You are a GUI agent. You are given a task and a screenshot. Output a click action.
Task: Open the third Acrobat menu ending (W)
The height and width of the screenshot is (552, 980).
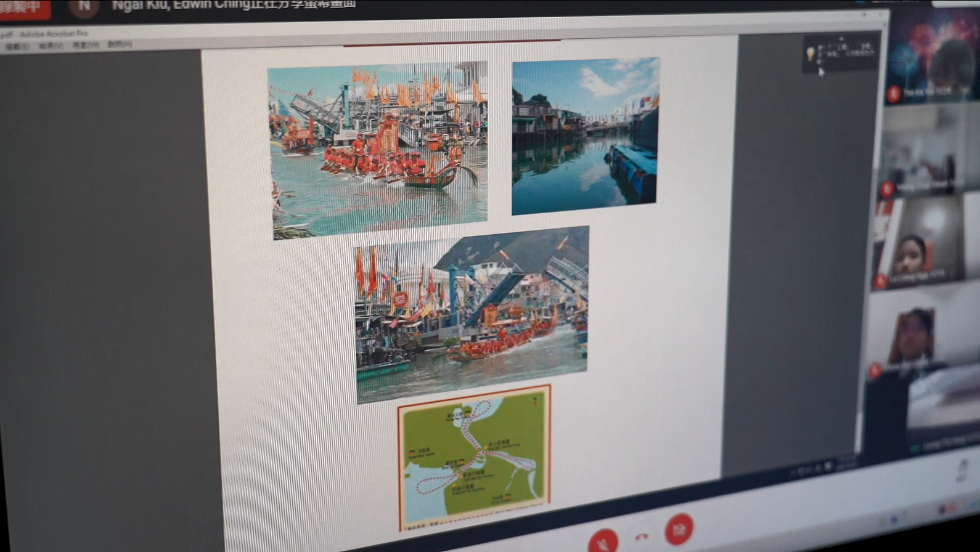(86, 45)
